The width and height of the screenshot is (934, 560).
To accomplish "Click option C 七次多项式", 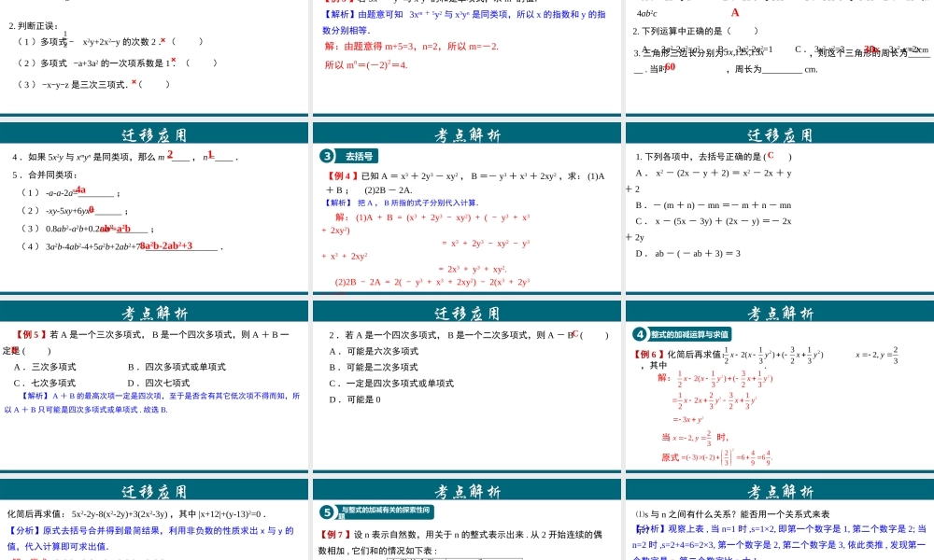I will 45,384.
